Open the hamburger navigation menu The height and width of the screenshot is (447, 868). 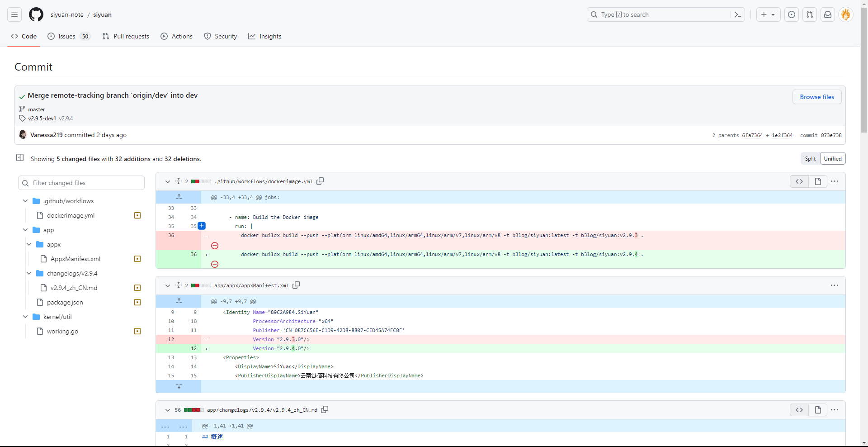click(x=14, y=14)
